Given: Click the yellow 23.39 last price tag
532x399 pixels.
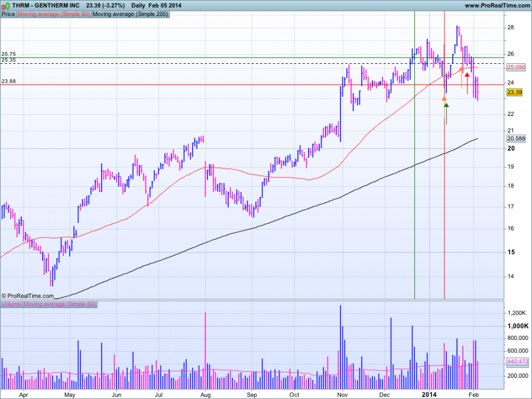Looking at the screenshot, I should [x=514, y=92].
